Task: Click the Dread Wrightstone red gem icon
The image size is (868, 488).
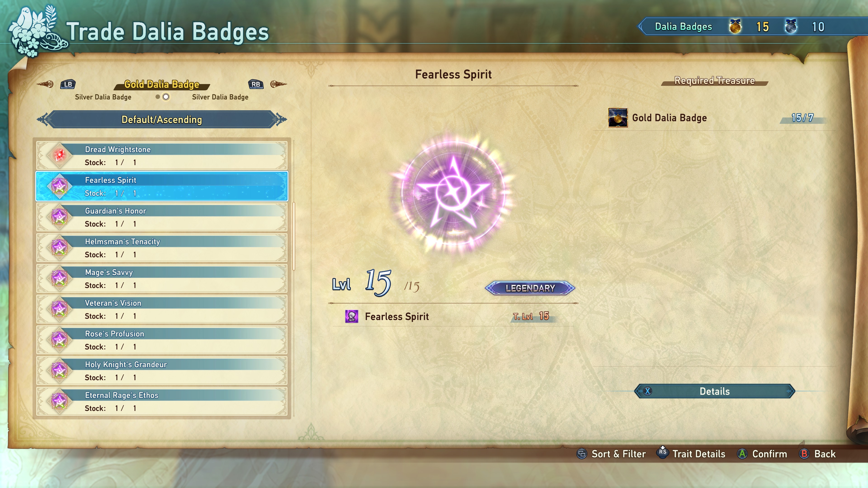Action: pos(59,155)
